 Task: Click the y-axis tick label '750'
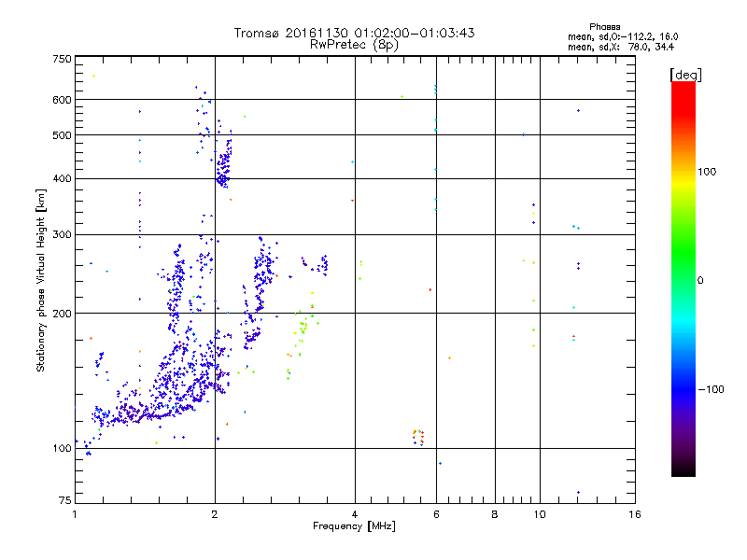click(62, 59)
